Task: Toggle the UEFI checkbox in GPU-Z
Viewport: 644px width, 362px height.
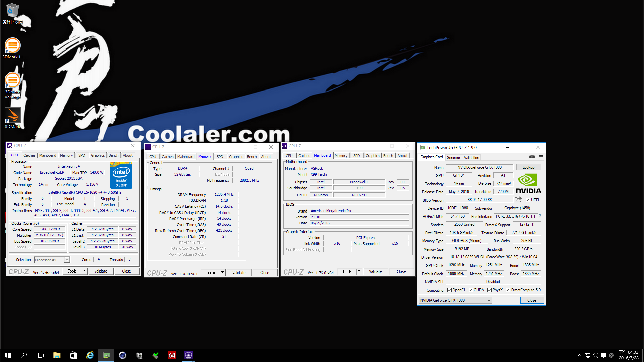Action: [528, 200]
